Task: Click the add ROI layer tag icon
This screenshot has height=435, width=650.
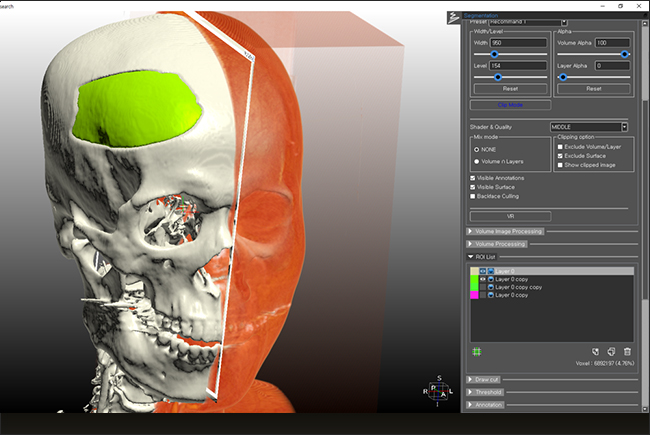Action: point(594,351)
